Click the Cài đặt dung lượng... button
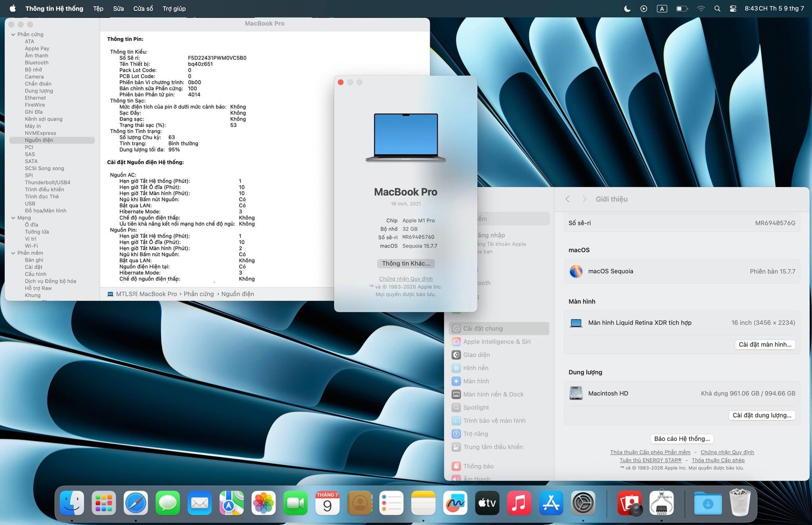Screen dimensions: 812x525 pyautogui.click(x=762, y=415)
